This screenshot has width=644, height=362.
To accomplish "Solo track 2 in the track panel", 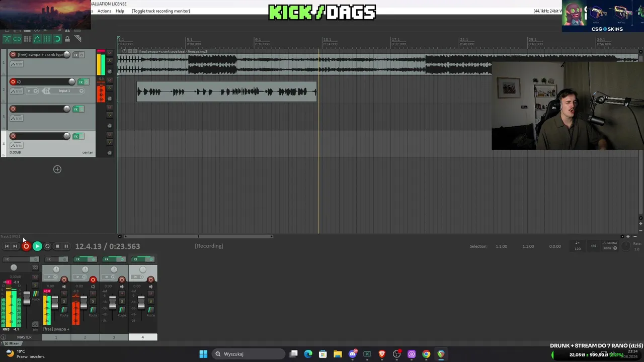I will click(x=110, y=87).
